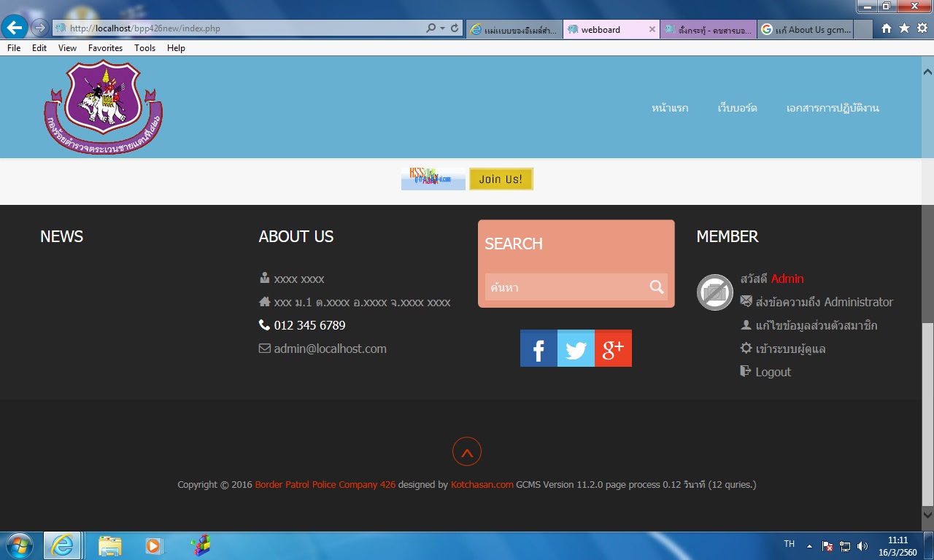
Task: Click the Join Us! button
Action: tap(501, 179)
